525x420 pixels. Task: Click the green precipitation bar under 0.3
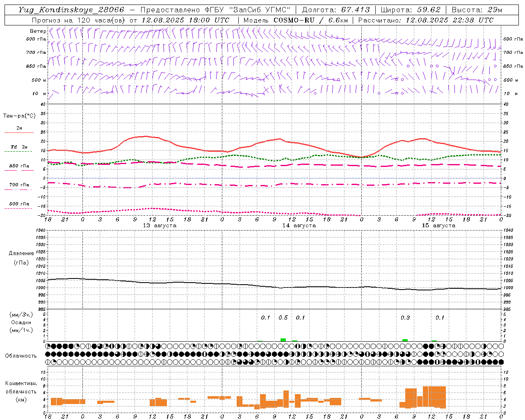[x=405, y=340]
